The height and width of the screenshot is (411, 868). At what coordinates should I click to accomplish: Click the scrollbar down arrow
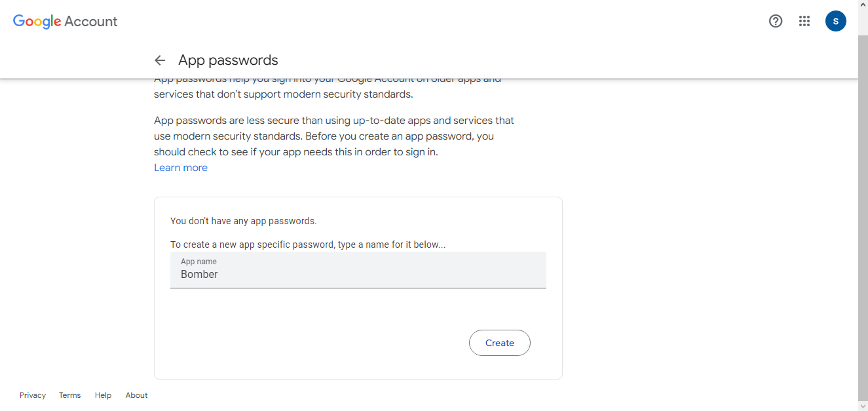(863, 406)
